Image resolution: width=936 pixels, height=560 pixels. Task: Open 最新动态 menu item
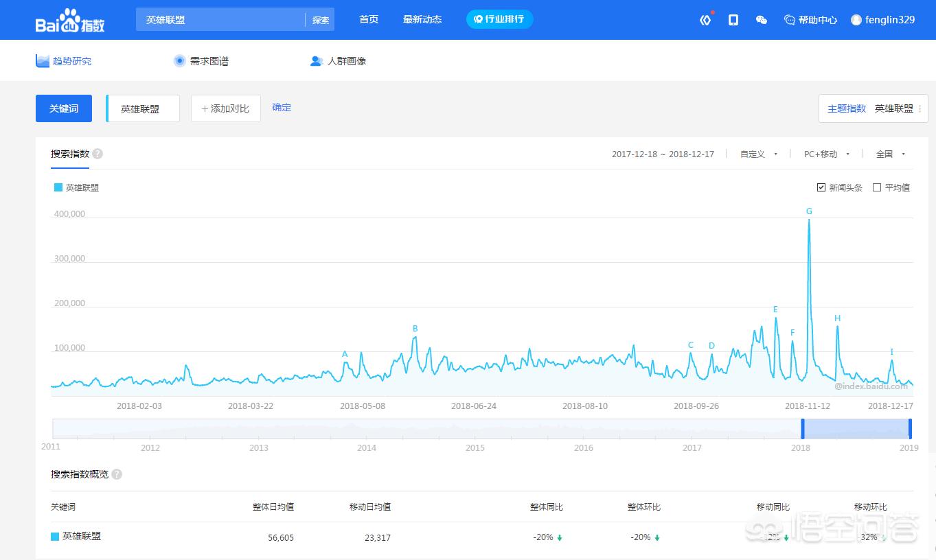(422, 19)
